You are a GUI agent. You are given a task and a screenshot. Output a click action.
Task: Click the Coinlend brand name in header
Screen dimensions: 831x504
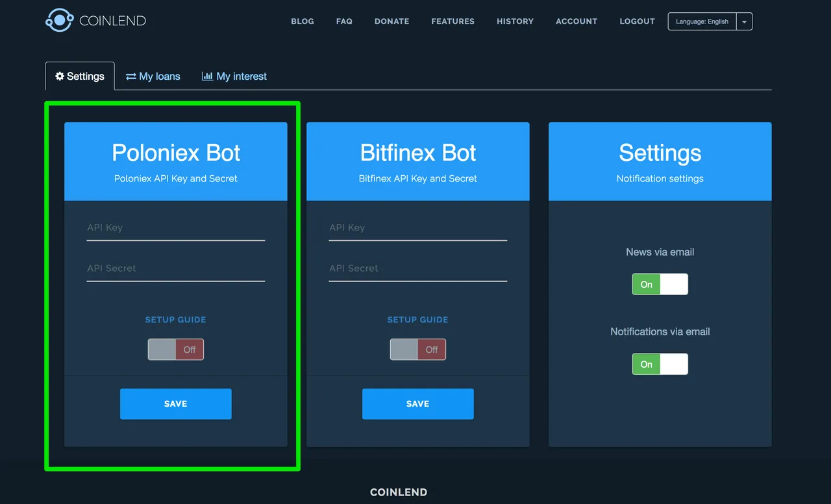tap(112, 21)
